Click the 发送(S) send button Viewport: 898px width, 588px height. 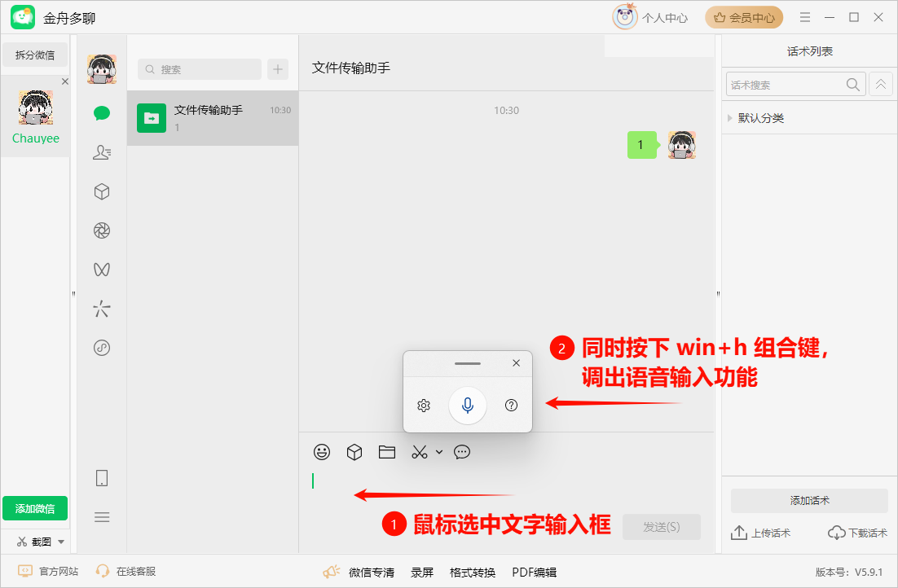coord(662,527)
